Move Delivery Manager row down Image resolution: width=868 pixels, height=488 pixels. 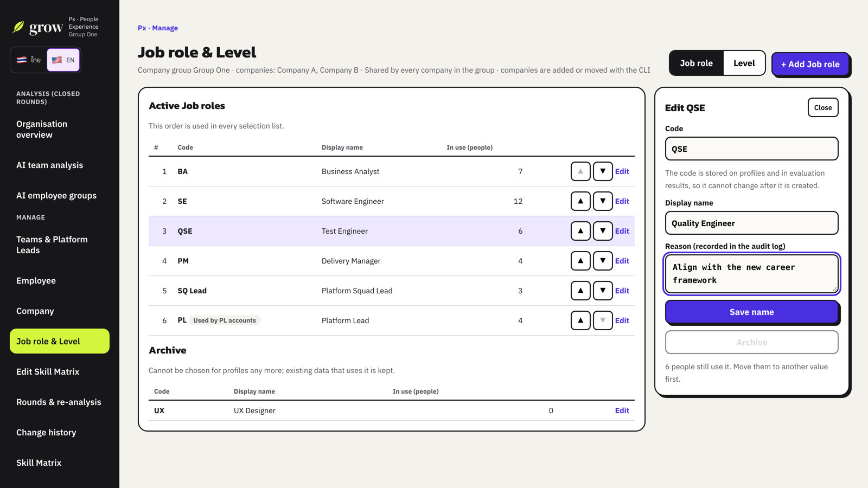coord(603,261)
